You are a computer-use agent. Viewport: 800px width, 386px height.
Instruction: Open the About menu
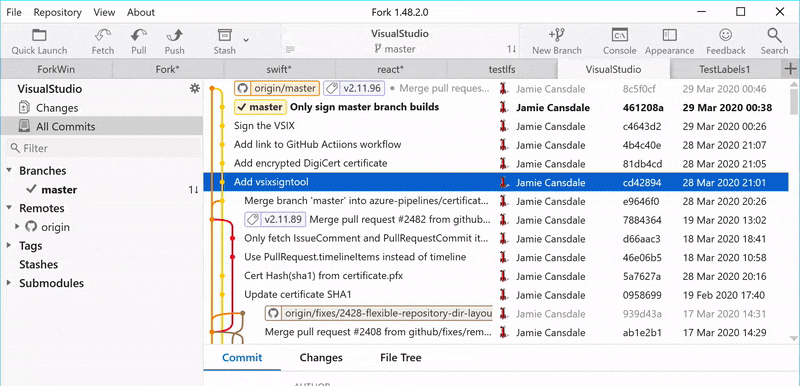(141, 12)
